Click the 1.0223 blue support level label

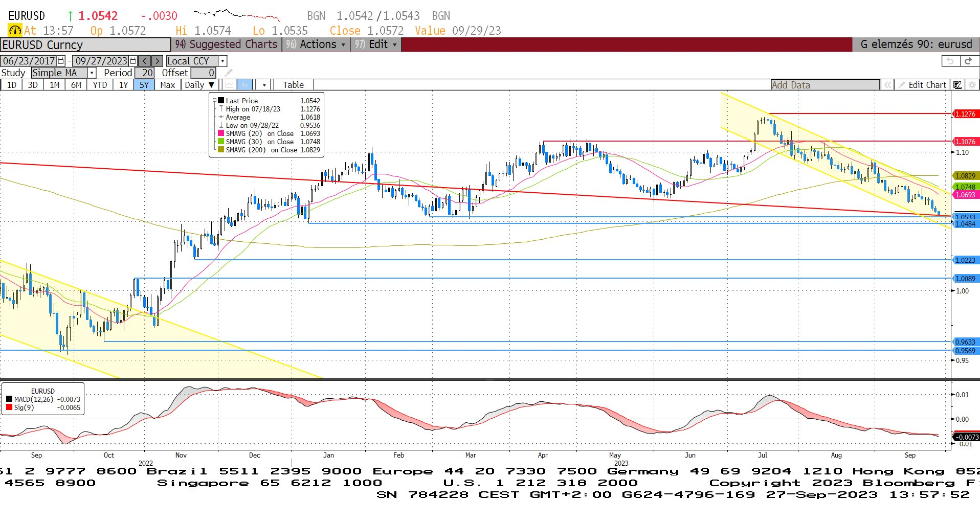click(966, 260)
